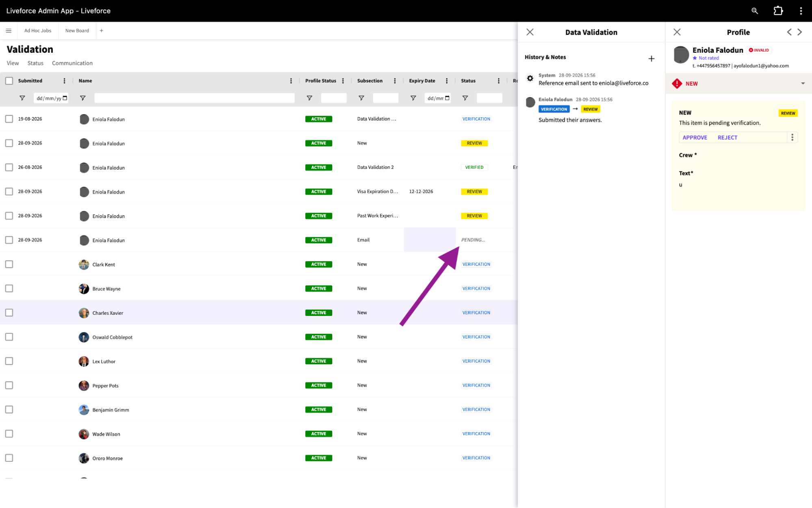Close the Profile panel
This screenshot has width=812, height=508.
[x=677, y=32]
